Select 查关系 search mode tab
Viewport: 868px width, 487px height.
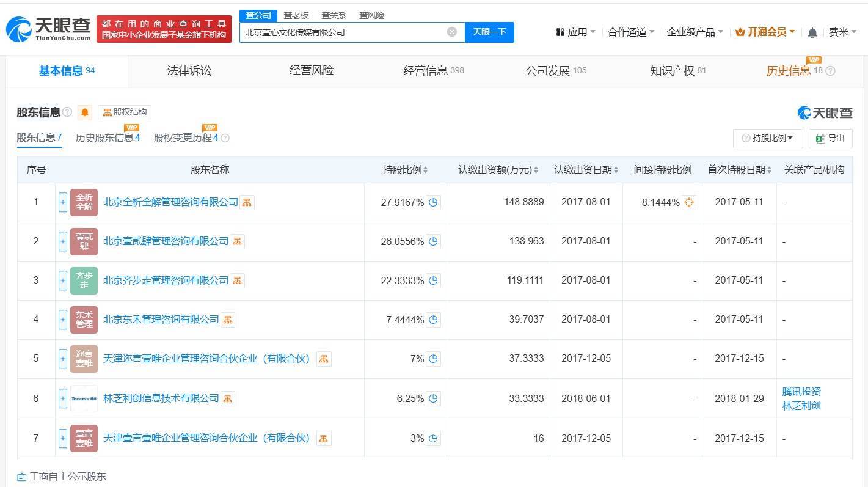tap(334, 15)
